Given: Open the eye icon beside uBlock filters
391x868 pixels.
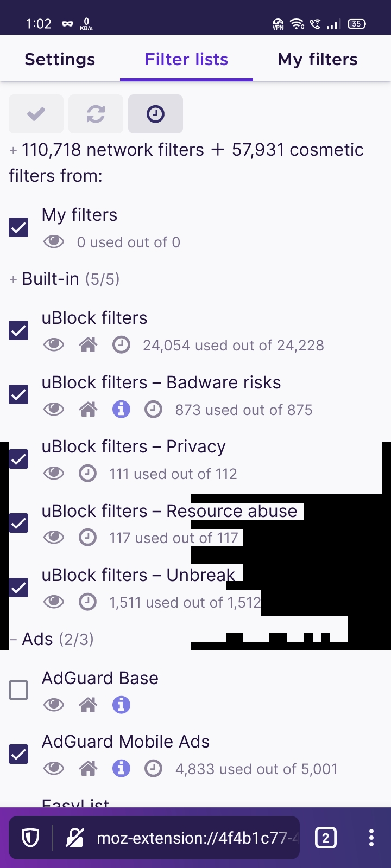Looking at the screenshot, I should (x=53, y=344).
